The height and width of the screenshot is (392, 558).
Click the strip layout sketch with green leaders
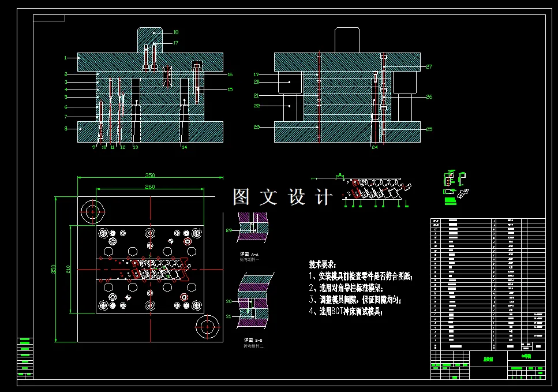coord(362,190)
